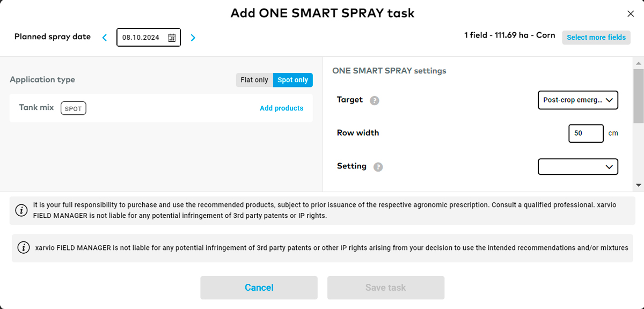Click the Row width input field
This screenshot has width=644, height=309.
pyautogui.click(x=586, y=133)
